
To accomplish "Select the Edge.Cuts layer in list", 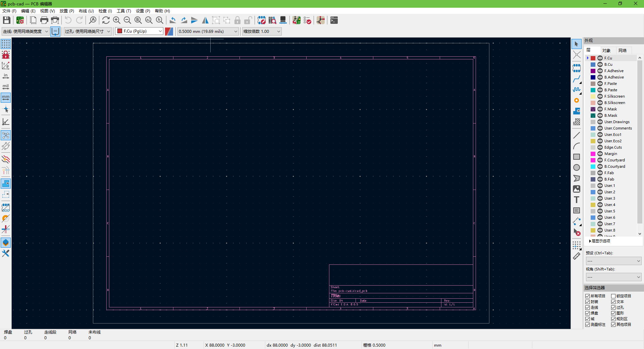I will click(x=613, y=147).
